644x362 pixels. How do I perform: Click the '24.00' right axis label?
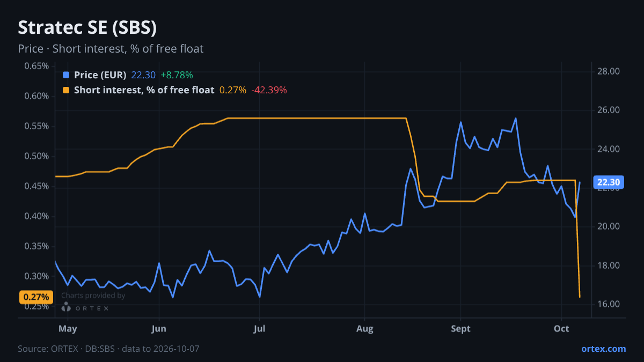609,149
